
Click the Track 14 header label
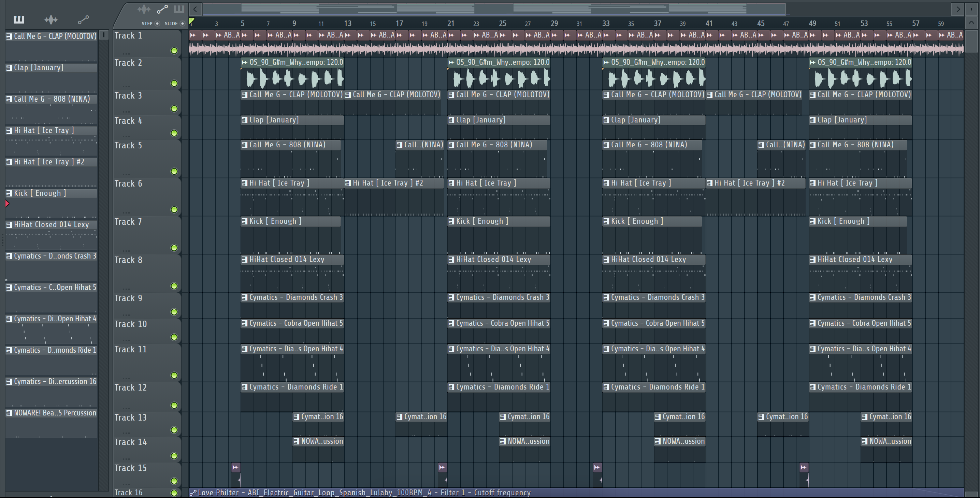pos(130,442)
